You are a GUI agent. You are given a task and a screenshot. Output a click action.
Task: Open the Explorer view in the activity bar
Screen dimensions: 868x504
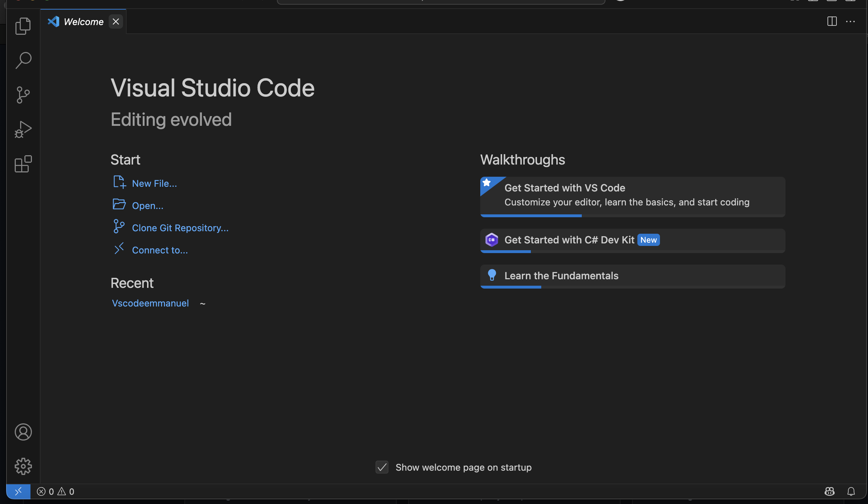coord(23,26)
